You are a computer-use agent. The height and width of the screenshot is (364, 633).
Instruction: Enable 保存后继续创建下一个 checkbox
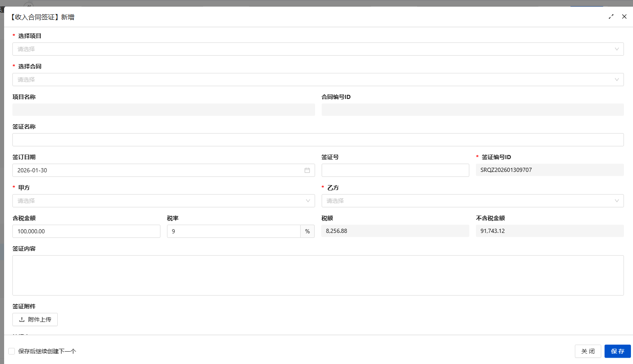pos(12,351)
